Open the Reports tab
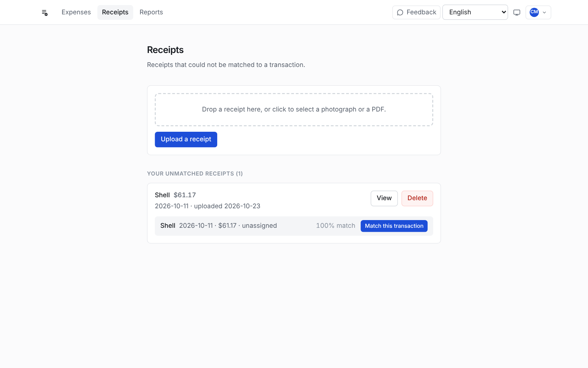 point(151,12)
